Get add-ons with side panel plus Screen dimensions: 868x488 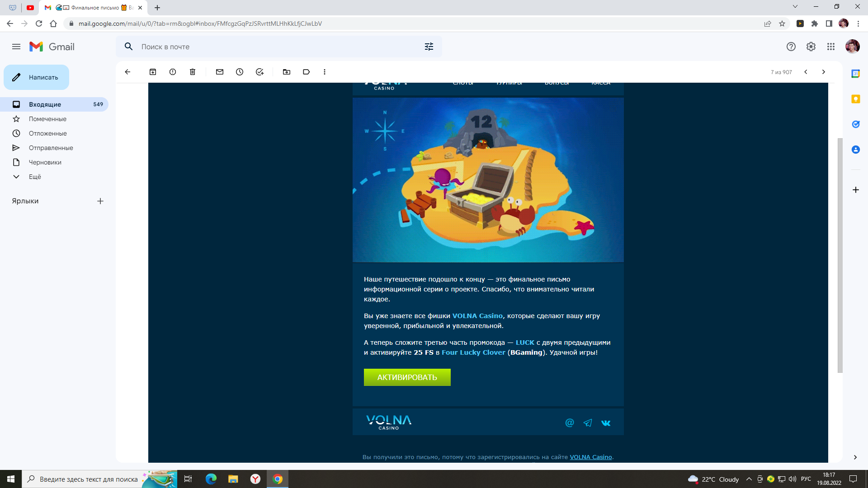[x=856, y=190]
